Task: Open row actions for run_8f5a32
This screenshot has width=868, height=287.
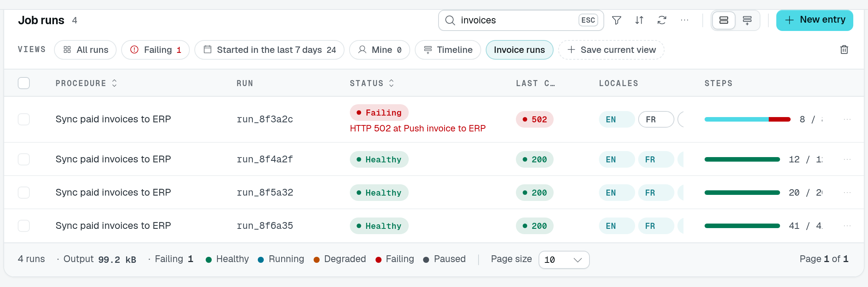Action: pyautogui.click(x=847, y=193)
